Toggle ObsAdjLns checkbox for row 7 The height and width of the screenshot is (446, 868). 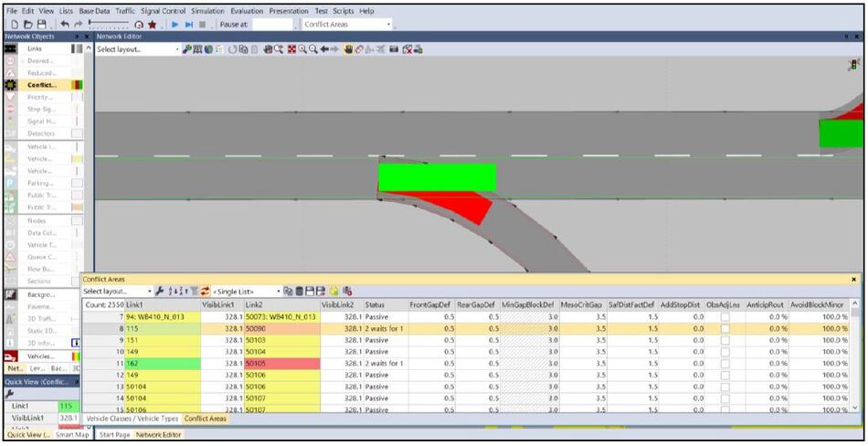[725, 317]
